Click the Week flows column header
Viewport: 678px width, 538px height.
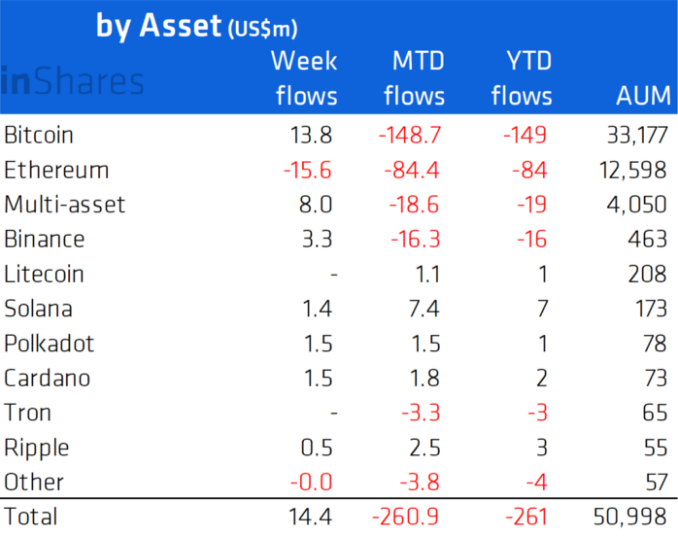(x=304, y=78)
